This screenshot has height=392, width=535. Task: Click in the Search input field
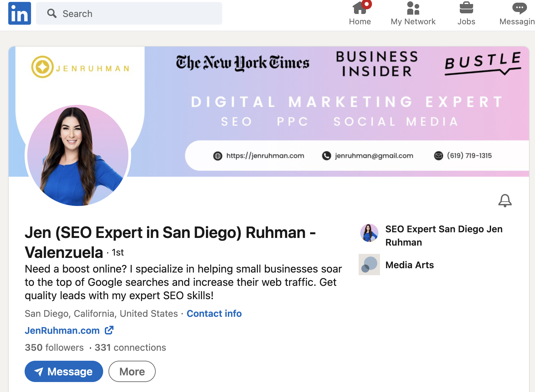[129, 13]
